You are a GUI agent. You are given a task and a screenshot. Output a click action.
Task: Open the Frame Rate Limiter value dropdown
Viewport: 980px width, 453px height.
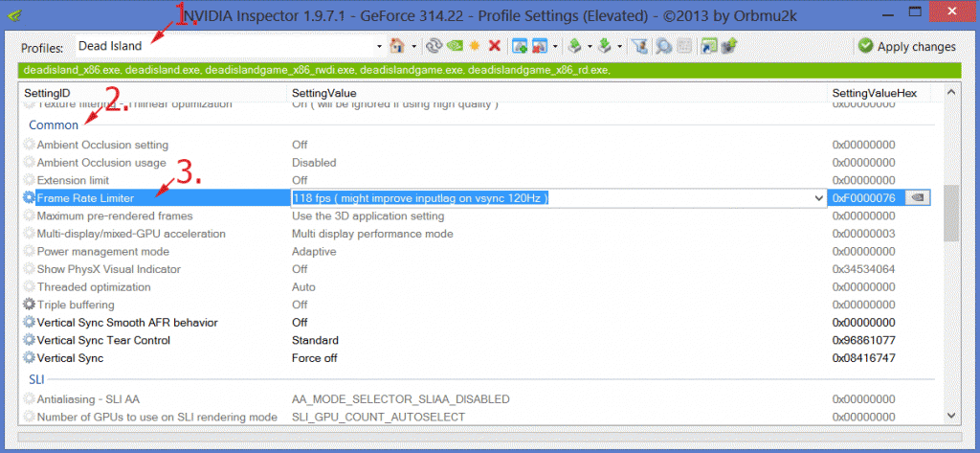[x=817, y=198]
